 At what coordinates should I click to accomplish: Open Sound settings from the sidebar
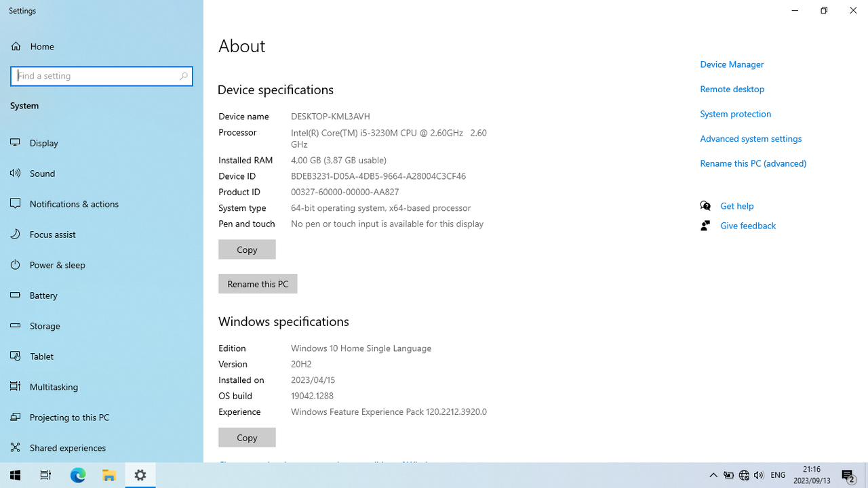(x=42, y=173)
